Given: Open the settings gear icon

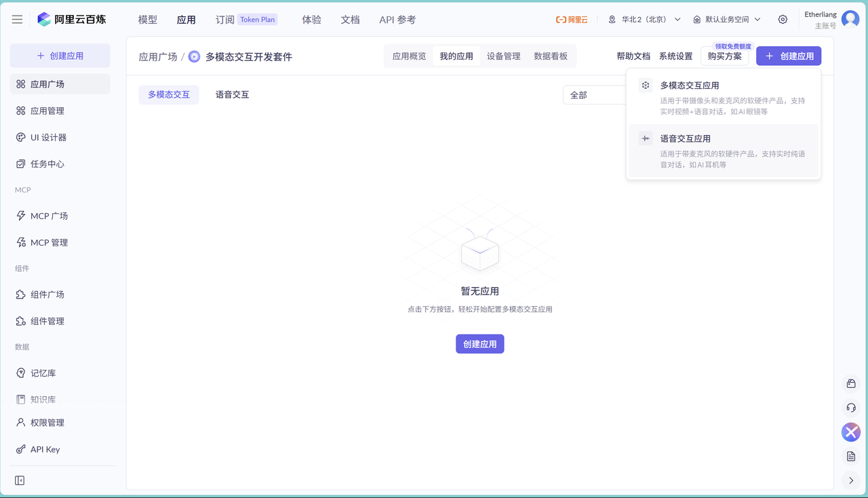Looking at the screenshot, I should [x=783, y=20].
